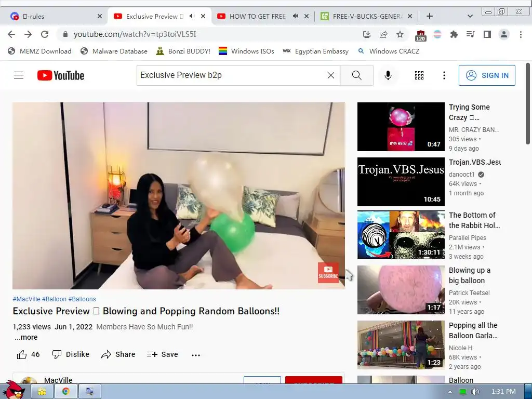The width and height of the screenshot is (532, 399).
Task: Mute the Exclusive Preview tab audio
Action: tap(192, 16)
